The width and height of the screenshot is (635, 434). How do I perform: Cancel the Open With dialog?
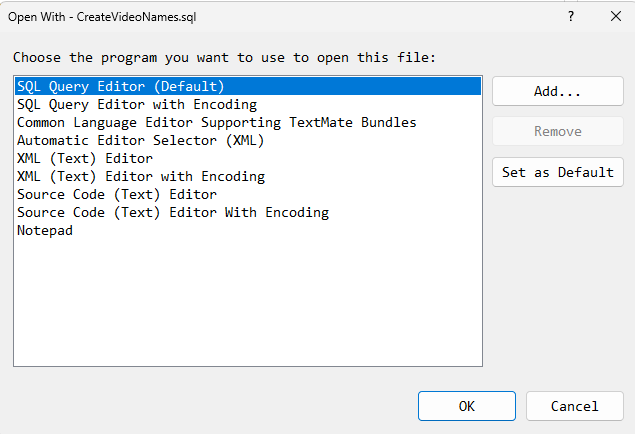point(575,406)
